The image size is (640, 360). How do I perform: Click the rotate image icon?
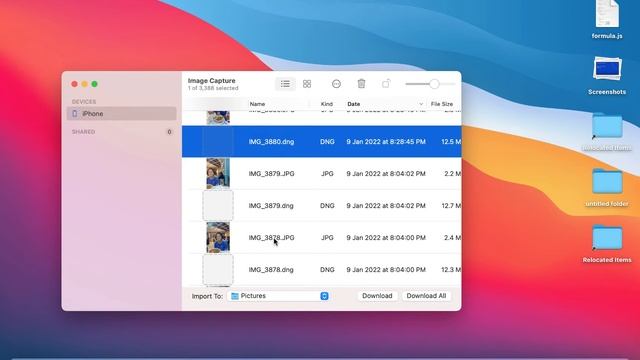pos(386,84)
